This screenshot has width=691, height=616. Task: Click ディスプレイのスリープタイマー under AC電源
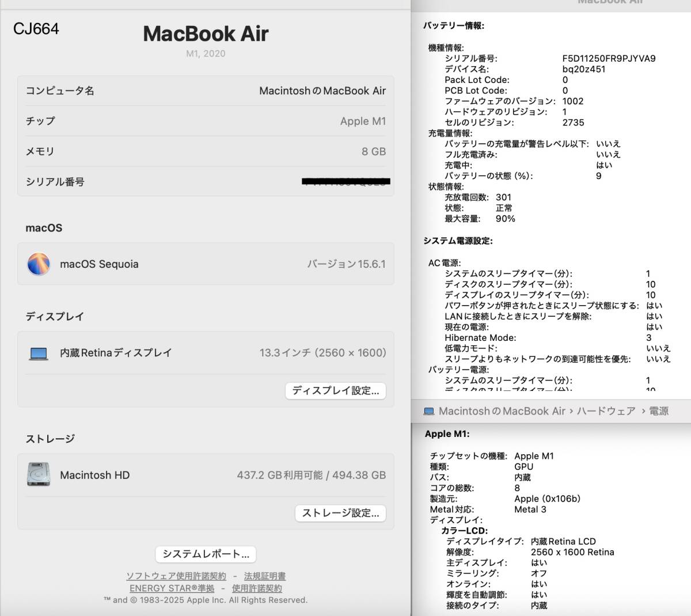tap(550, 295)
